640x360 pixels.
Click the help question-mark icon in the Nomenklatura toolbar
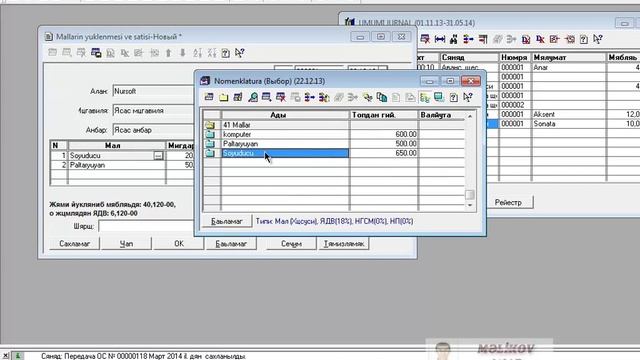pyautogui.click(x=453, y=97)
